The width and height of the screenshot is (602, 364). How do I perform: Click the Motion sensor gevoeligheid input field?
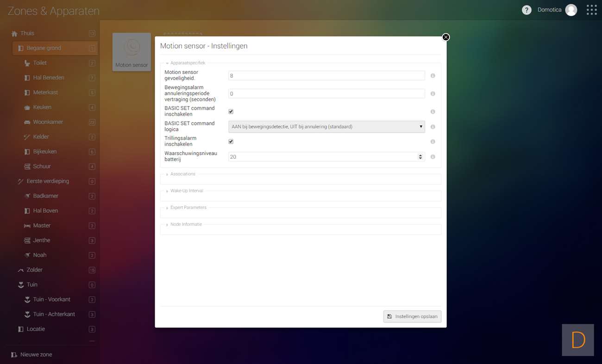click(326, 75)
